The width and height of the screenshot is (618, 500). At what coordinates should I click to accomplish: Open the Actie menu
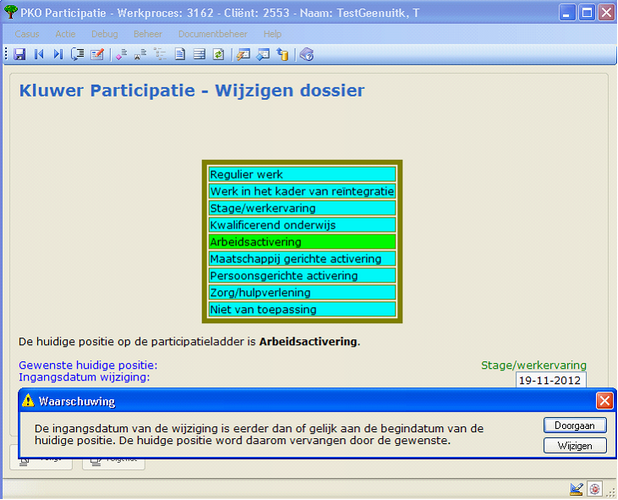pyautogui.click(x=65, y=34)
